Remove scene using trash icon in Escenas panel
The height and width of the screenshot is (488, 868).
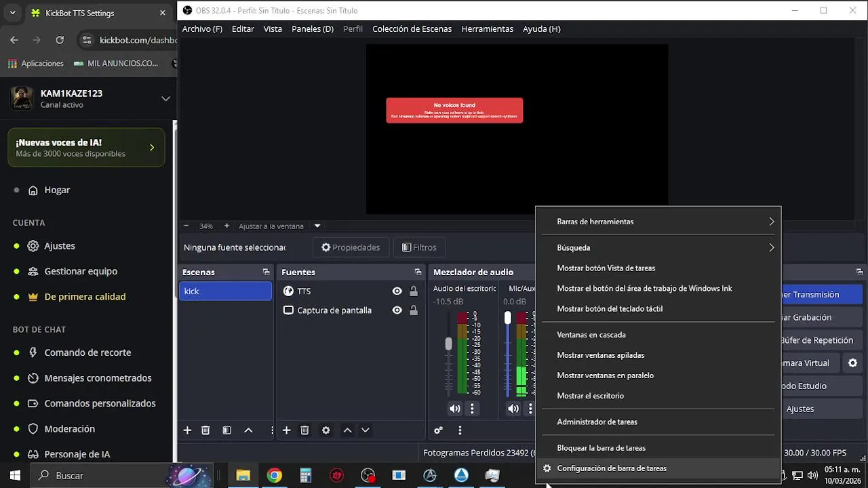pos(205,430)
